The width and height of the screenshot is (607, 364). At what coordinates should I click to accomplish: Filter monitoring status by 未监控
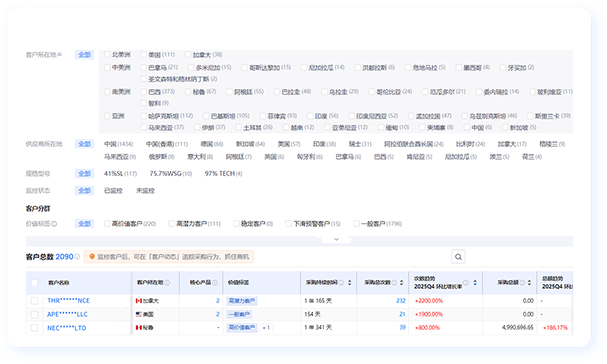coord(145,191)
